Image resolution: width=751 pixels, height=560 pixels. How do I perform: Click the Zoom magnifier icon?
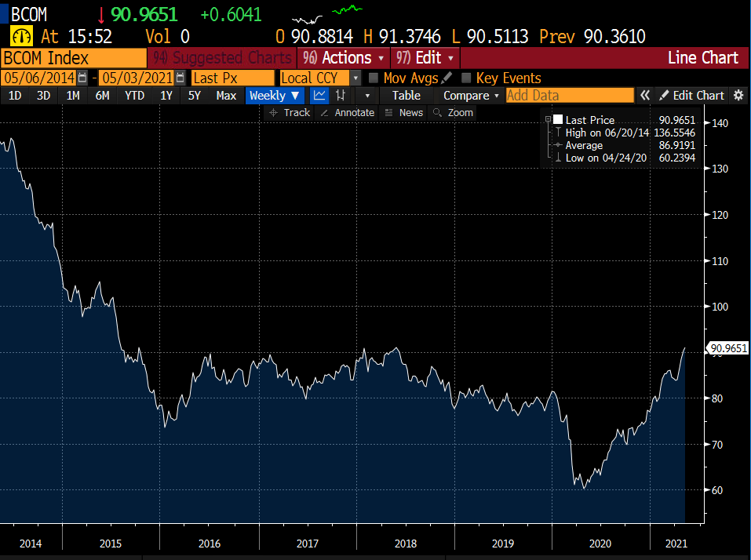[x=437, y=113]
